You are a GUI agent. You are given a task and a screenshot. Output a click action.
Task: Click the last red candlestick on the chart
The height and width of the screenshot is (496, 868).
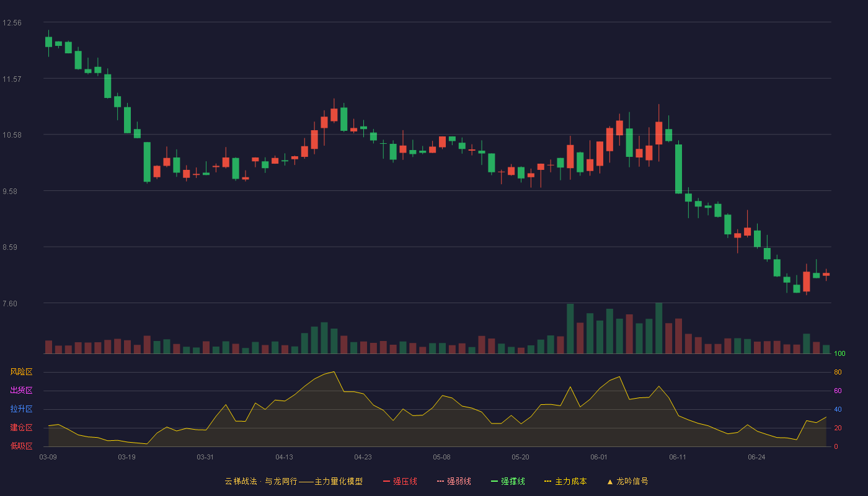click(x=826, y=274)
